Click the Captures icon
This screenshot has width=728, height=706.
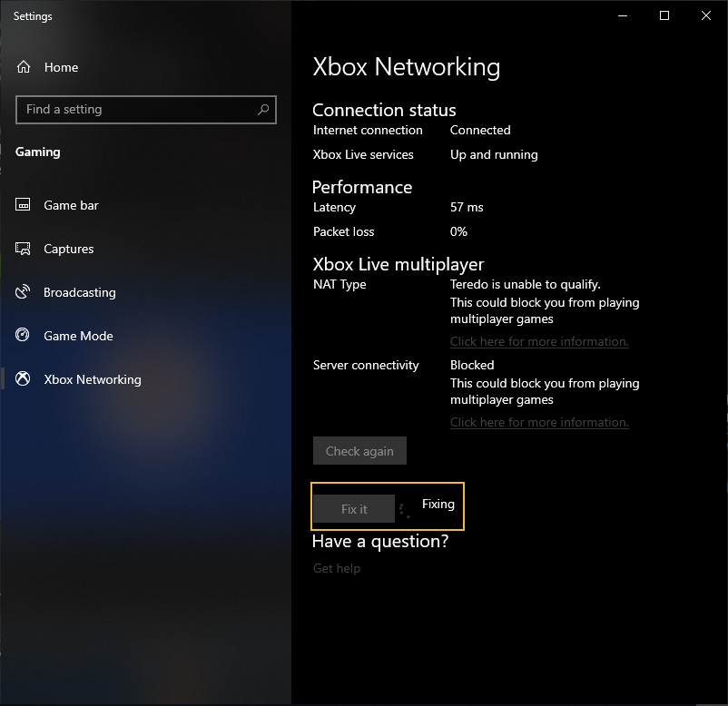(23, 249)
